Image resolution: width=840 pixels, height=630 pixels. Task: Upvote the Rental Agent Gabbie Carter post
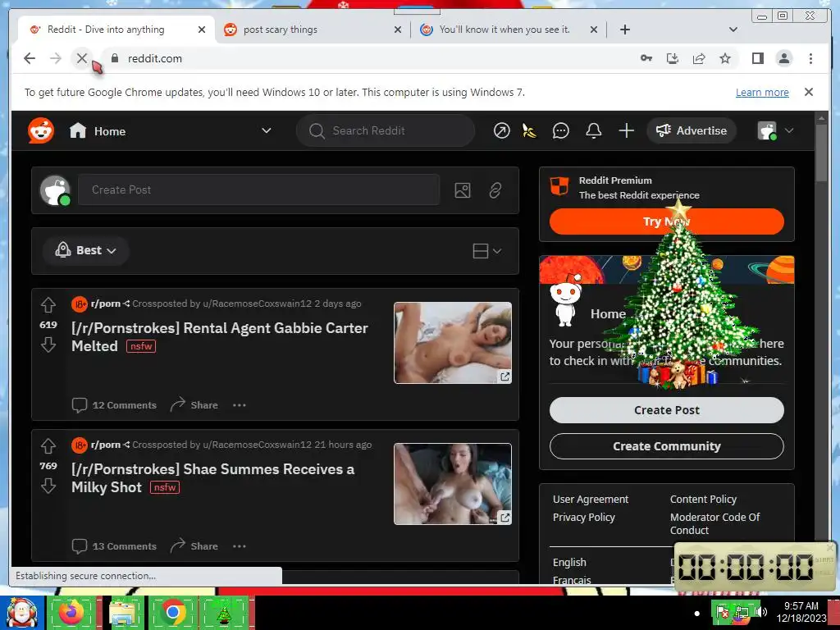click(x=48, y=305)
